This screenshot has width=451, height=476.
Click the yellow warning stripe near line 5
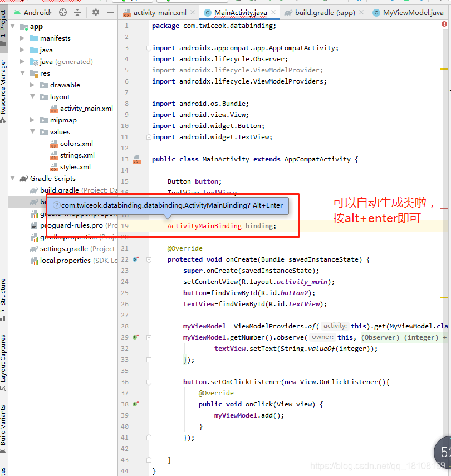[x=444, y=69]
